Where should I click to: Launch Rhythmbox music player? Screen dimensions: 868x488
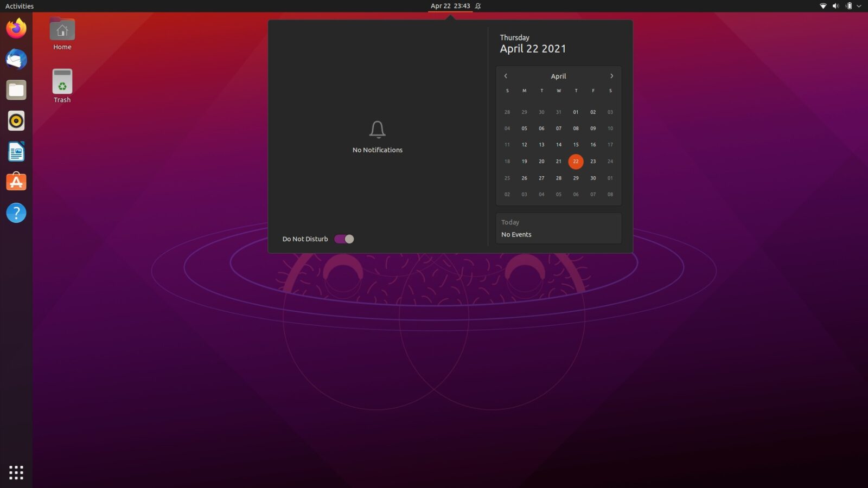16,121
